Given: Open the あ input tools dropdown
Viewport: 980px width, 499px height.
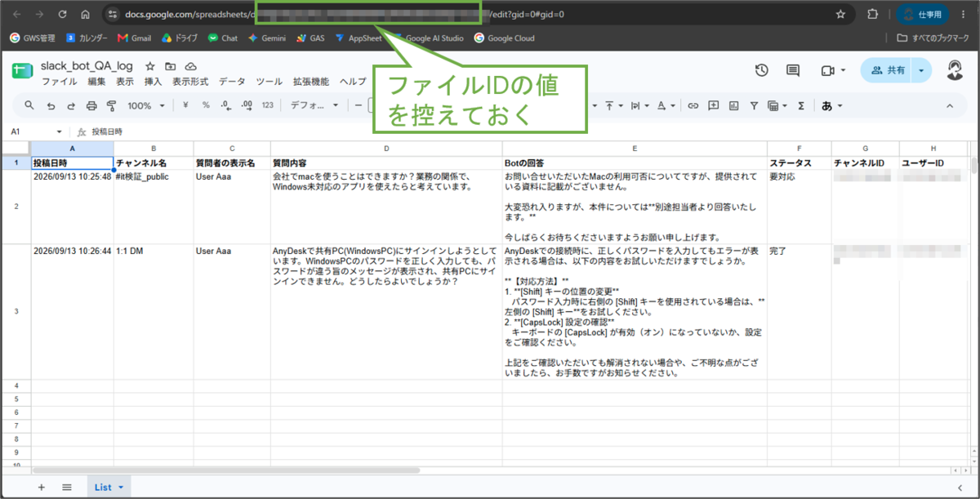Looking at the screenshot, I should [x=831, y=105].
